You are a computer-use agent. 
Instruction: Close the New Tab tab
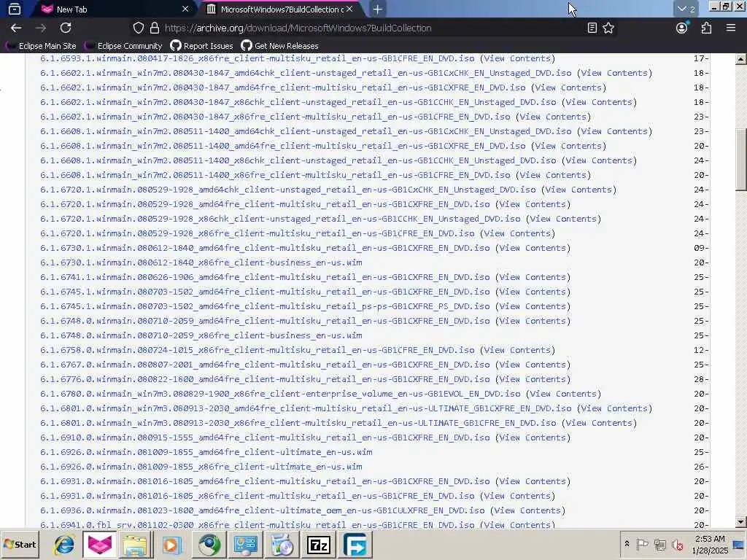pos(185,9)
